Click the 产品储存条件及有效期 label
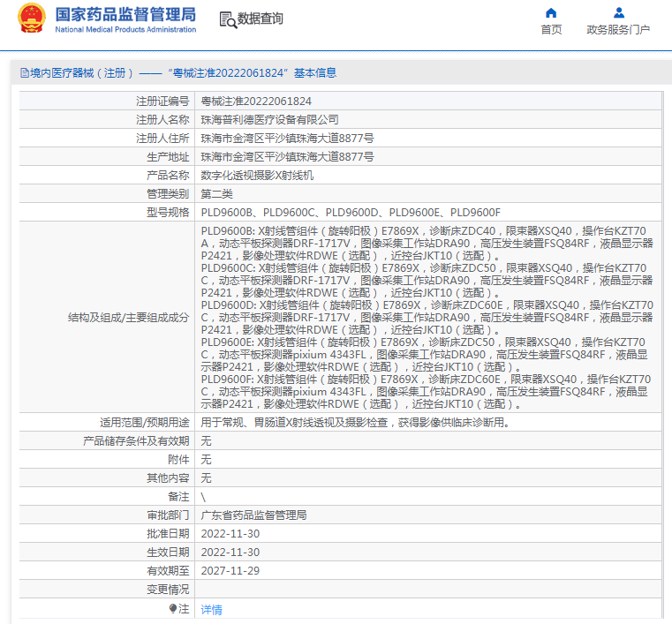This screenshot has width=672, height=624. point(136,441)
